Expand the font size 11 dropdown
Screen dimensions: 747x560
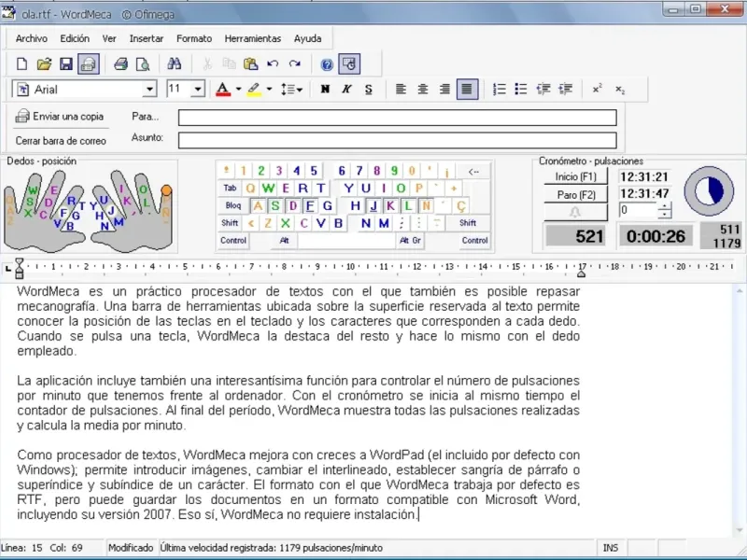[198, 90]
